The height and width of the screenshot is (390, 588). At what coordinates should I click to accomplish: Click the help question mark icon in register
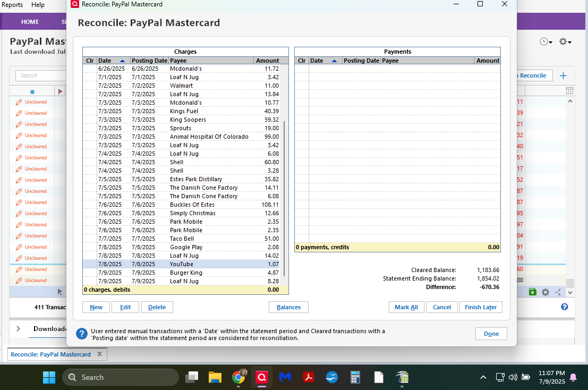pos(565,307)
